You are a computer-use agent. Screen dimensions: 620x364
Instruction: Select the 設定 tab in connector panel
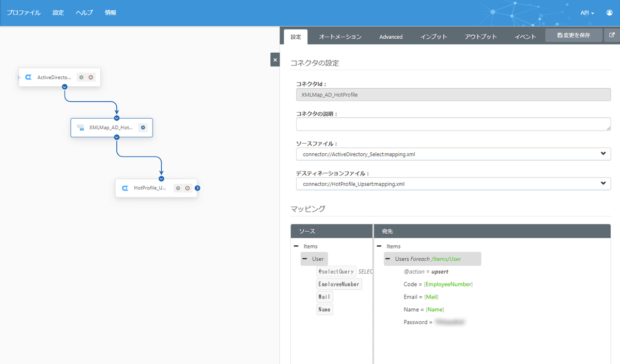[296, 37]
